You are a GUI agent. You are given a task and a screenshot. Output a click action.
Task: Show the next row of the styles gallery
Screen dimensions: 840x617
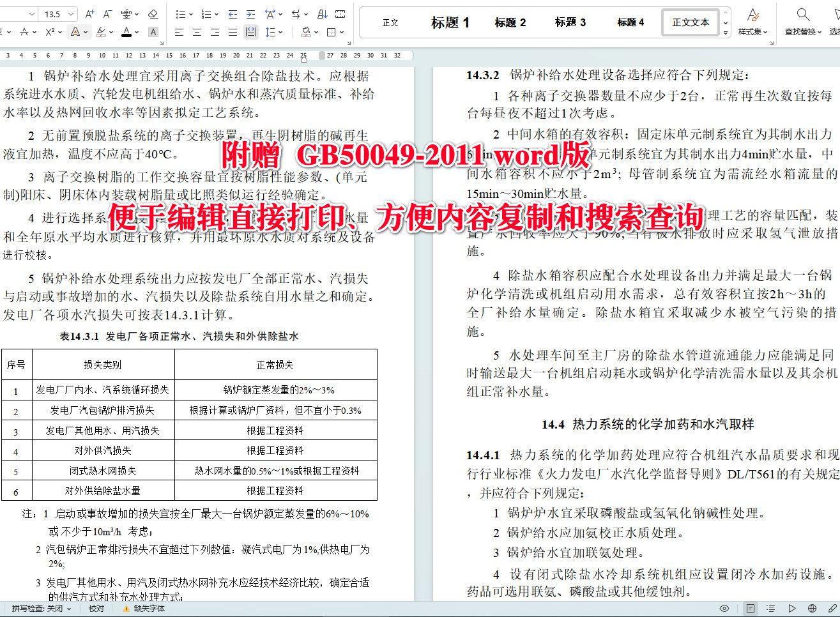tap(726, 23)
